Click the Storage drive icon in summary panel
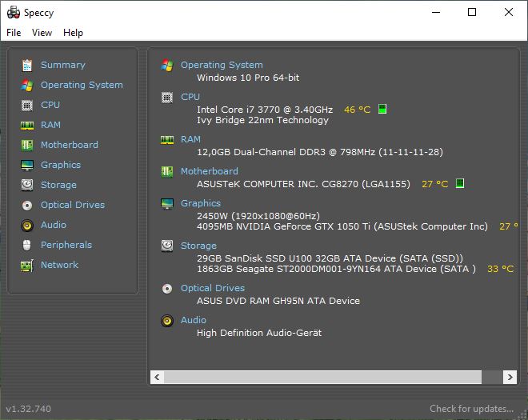 pos(167,246)
